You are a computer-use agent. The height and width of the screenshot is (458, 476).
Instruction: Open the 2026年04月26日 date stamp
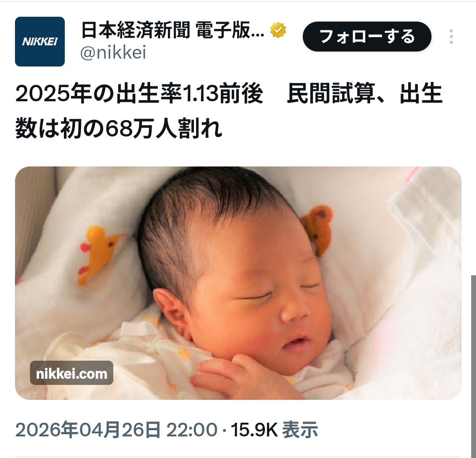tap(88, 430)
